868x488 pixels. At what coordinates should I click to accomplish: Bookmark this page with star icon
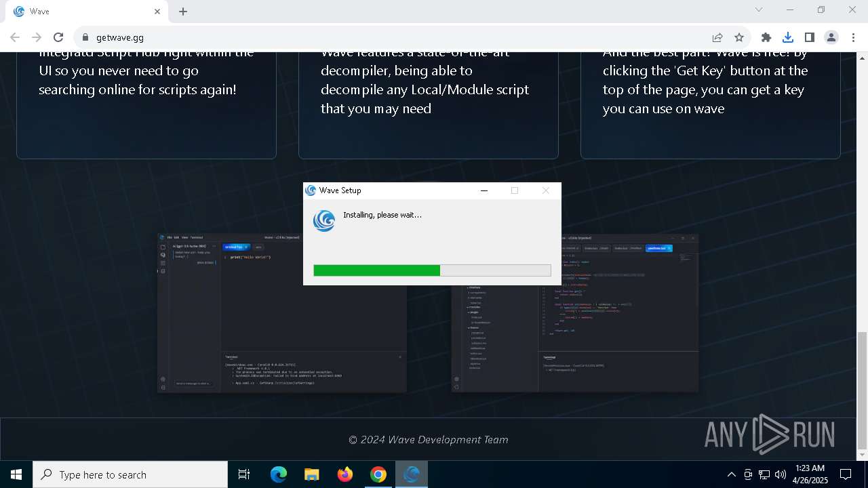click(x=739, y=37)
